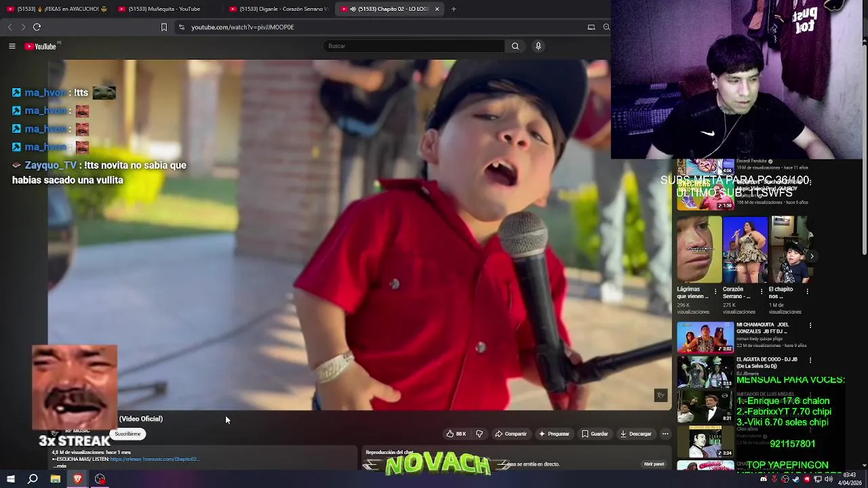Save the video with Guardar
This screenshot has width=868, height=488.
pyautogui.click(x=595, y=434)
